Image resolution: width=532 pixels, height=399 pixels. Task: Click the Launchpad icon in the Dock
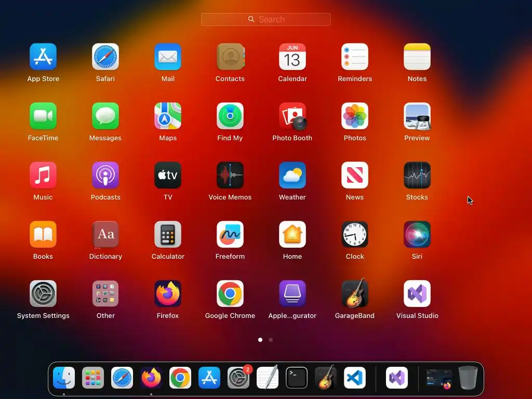point(93,378)
